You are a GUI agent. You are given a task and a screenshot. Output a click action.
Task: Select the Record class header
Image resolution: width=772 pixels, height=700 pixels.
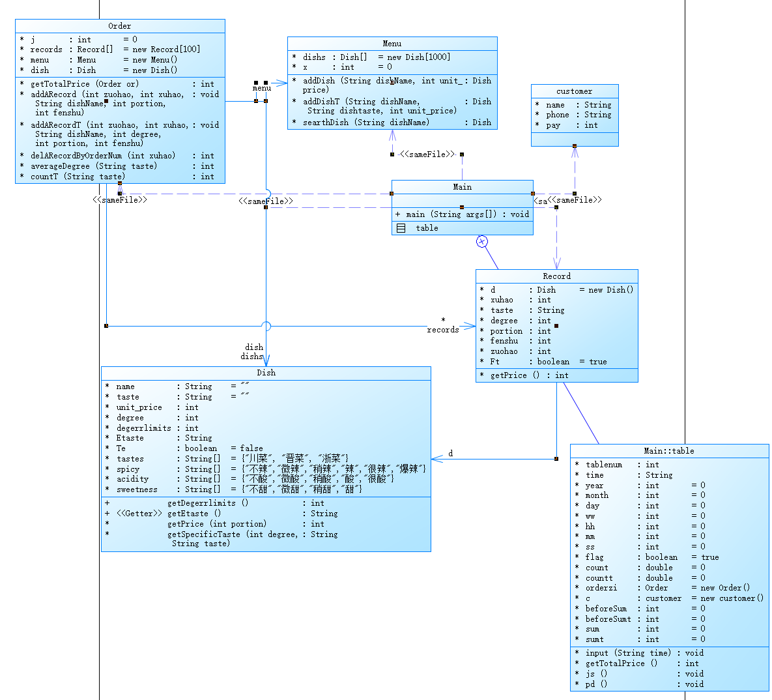tap(557, 276)
